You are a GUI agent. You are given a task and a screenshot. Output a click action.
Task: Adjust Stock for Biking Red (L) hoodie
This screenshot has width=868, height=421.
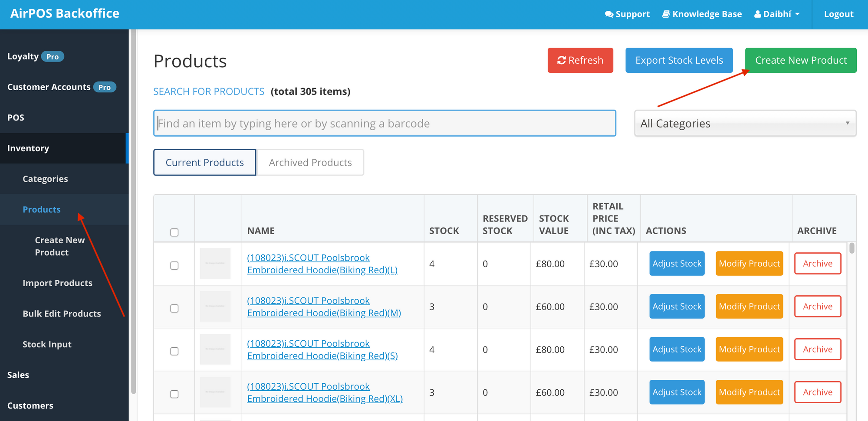[677, 264]
